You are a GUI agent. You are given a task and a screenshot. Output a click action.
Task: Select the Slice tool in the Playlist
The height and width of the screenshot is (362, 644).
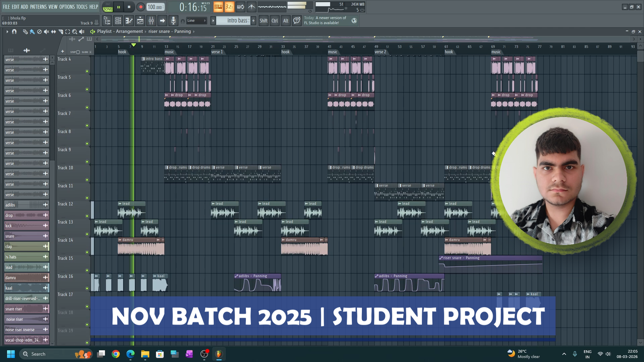coord(60,31)
